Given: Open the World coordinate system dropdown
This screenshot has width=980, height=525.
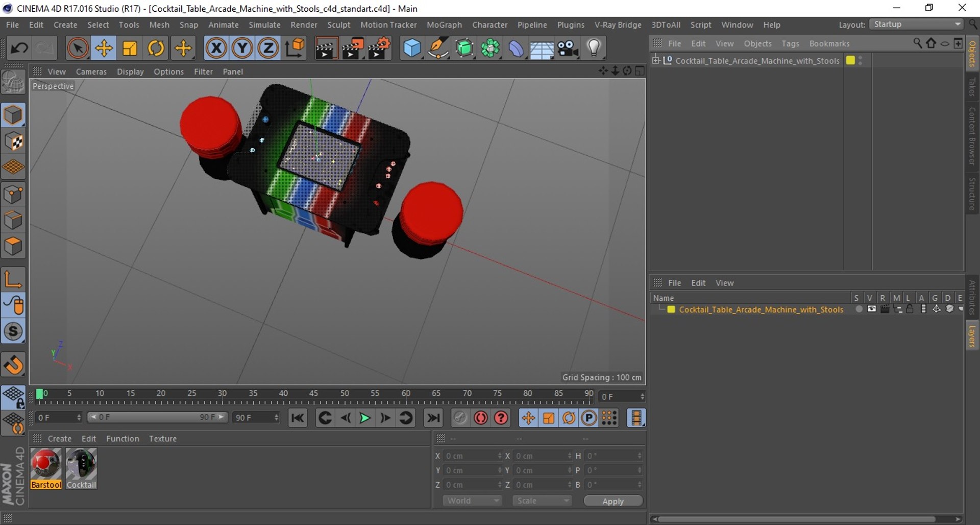Looking at the screenshot, I should coord(472,501).
